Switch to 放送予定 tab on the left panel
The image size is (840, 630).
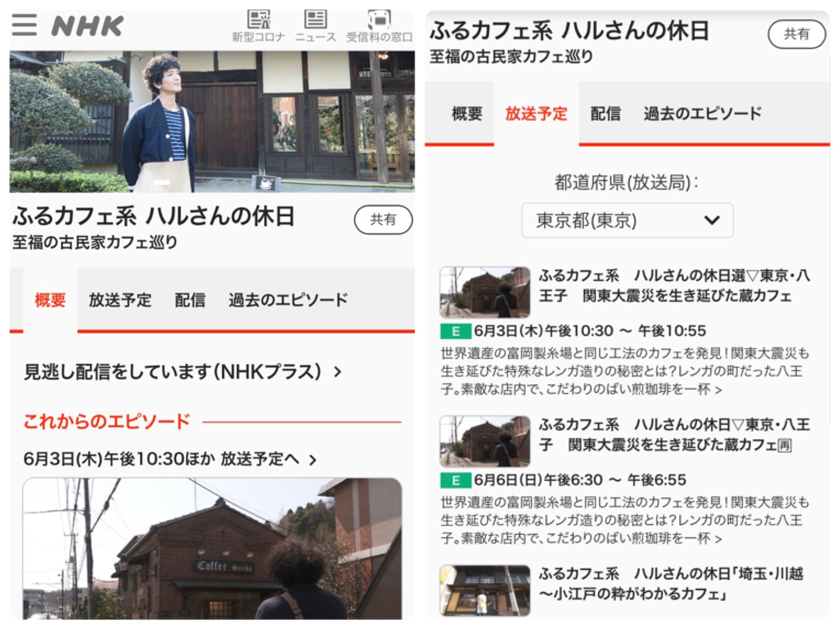click(x=120, y=300)
